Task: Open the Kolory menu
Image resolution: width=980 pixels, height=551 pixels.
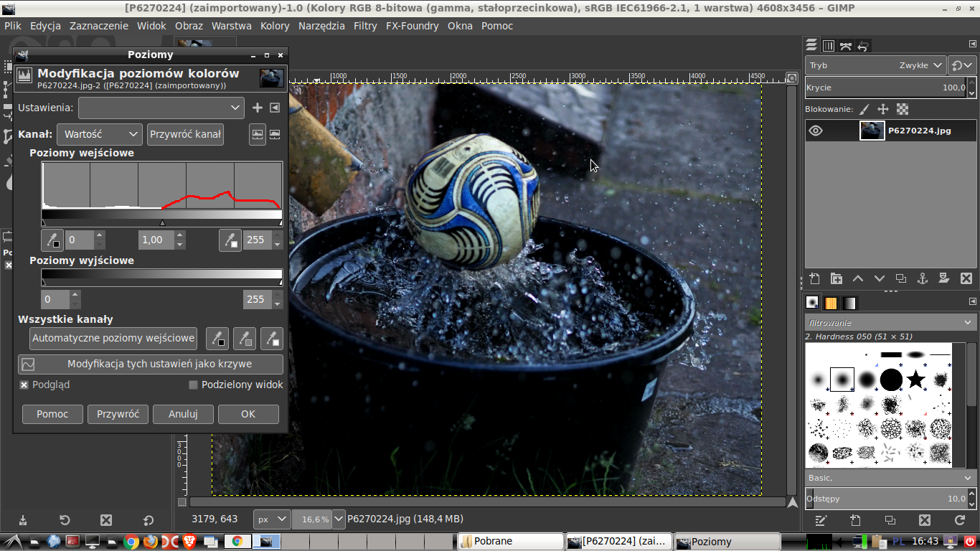Action: tap(275, 26)
